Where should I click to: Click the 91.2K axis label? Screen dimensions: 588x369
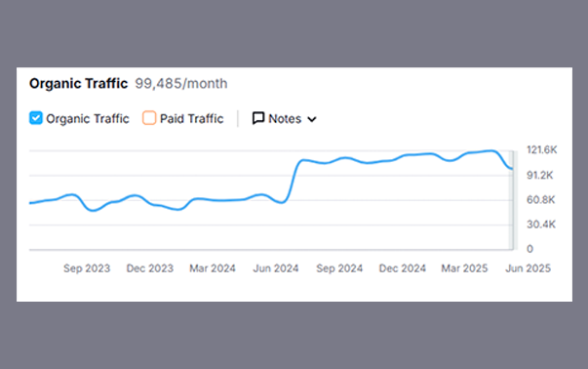pyautogui.click(x=539, y=175)
